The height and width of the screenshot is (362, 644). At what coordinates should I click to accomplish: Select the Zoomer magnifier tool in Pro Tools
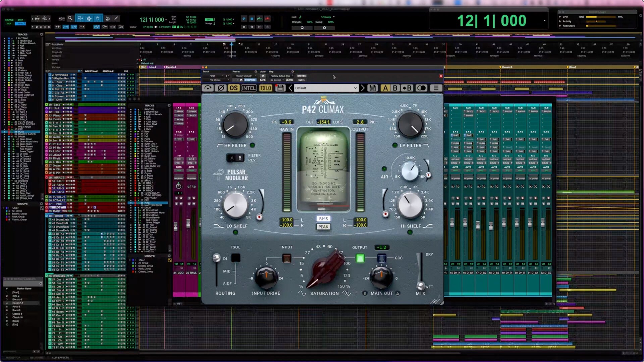coord(70,19)
